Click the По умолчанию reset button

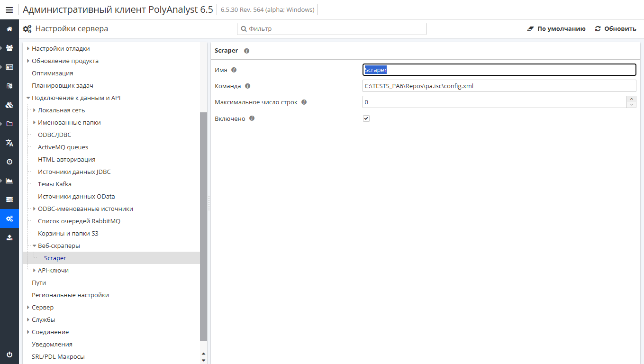pos(556,29)
